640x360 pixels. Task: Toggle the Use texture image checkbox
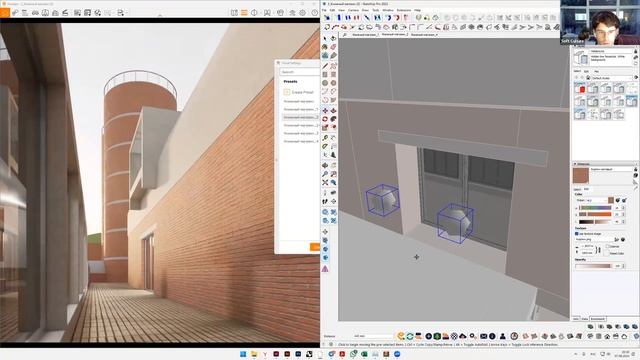coord(577,234)
